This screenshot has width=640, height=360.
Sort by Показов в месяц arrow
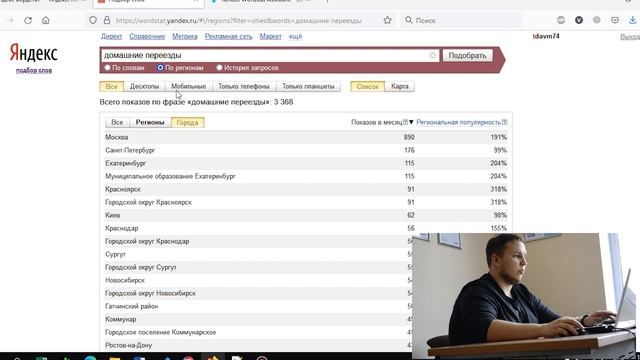point(411,122)
